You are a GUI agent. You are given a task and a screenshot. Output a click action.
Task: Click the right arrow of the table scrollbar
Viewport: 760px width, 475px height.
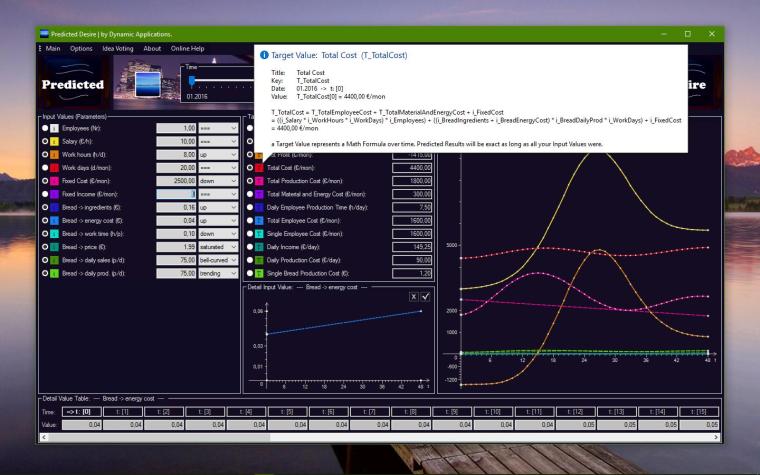(x=716, y=437)
